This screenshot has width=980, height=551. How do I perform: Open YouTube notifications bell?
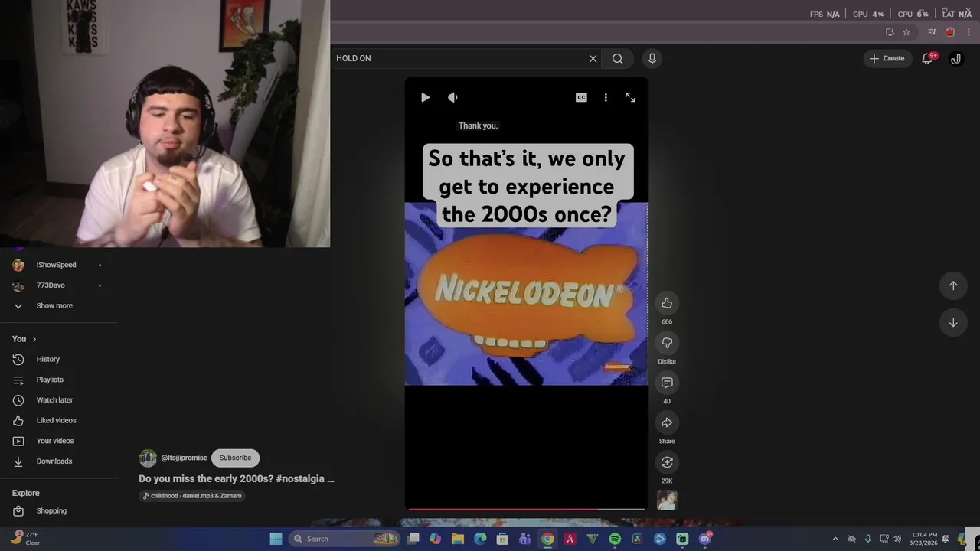pyautogui.click(x=928, y=58)
